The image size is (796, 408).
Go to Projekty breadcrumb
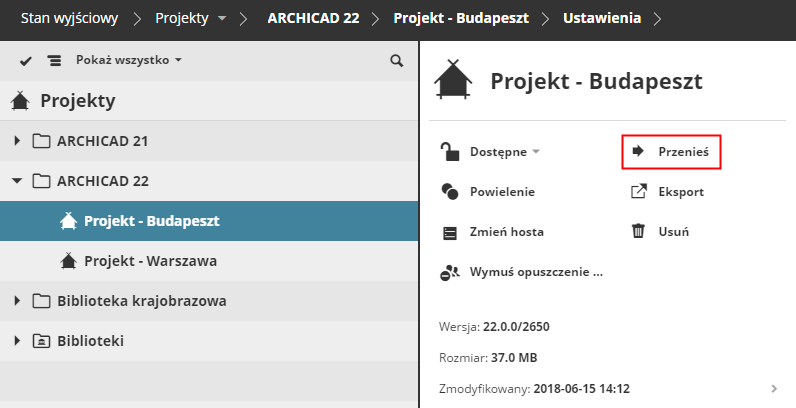point(182,18)
